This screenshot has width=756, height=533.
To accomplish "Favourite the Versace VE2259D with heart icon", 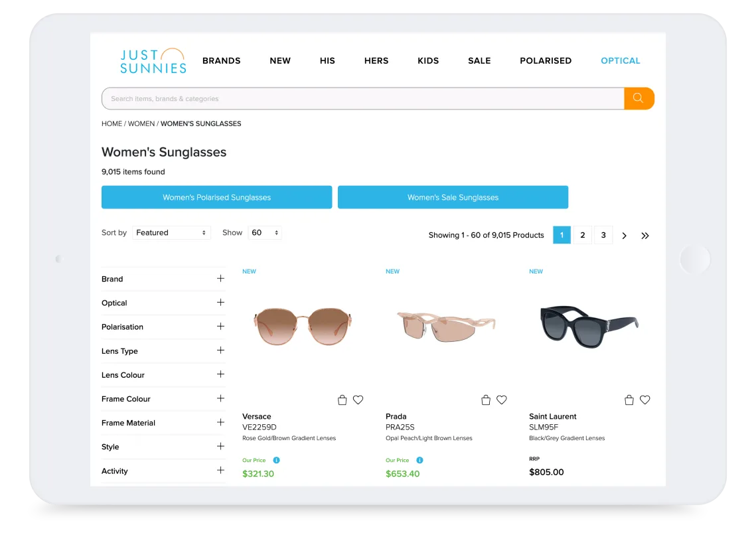I will 358,400.
